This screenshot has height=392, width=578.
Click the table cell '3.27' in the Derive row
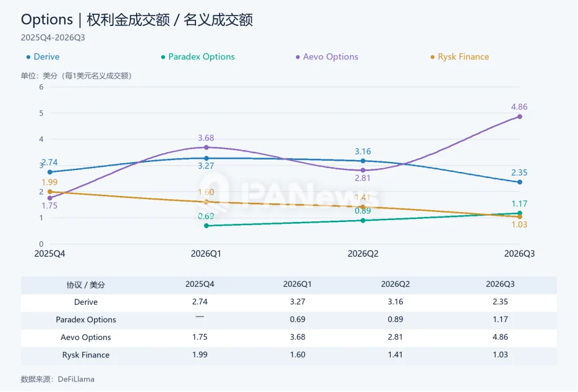pyautogui.click(x=297, y=302)
